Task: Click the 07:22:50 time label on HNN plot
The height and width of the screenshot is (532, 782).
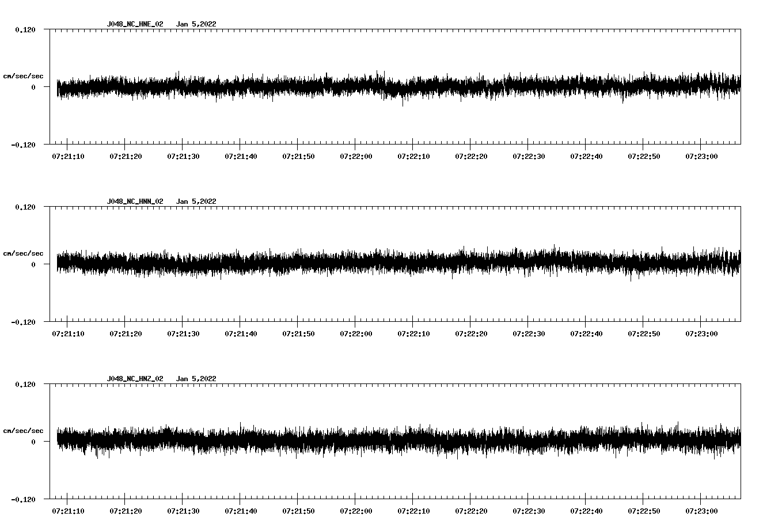Action: tap(644, 333)
